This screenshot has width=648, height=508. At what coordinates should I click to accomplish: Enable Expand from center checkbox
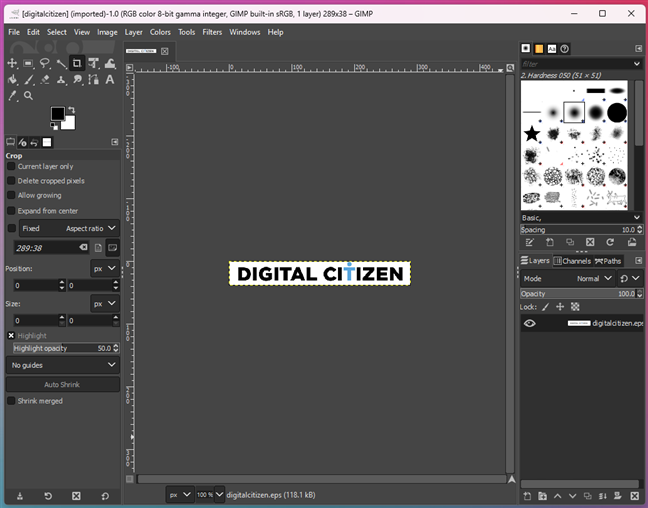point(11,211)
